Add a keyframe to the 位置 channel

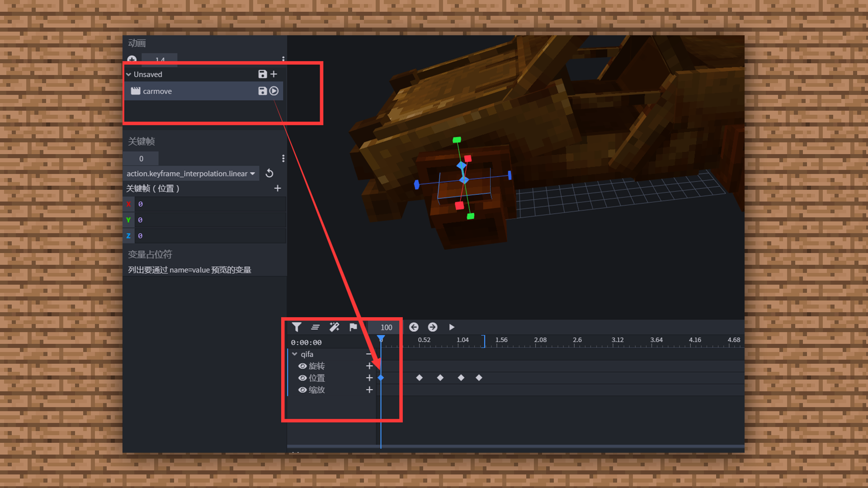point(369,378)
